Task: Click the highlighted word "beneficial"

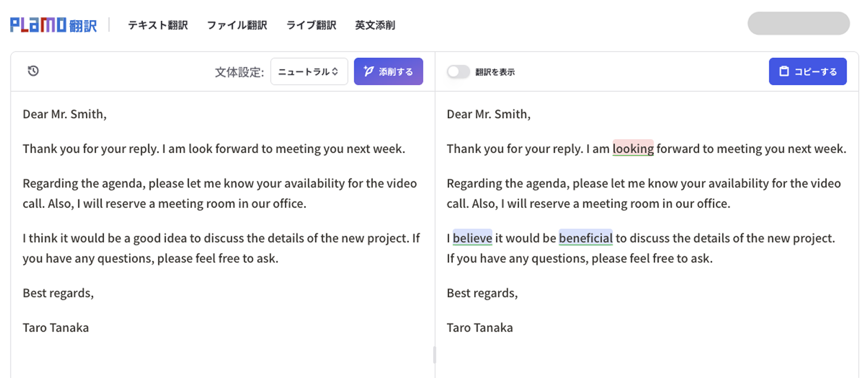Action: pos(585,237)
